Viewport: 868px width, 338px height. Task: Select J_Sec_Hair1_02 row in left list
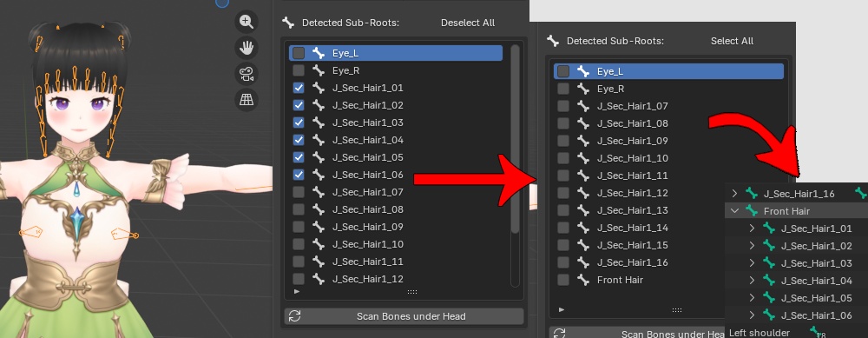(x=396, y=105)
